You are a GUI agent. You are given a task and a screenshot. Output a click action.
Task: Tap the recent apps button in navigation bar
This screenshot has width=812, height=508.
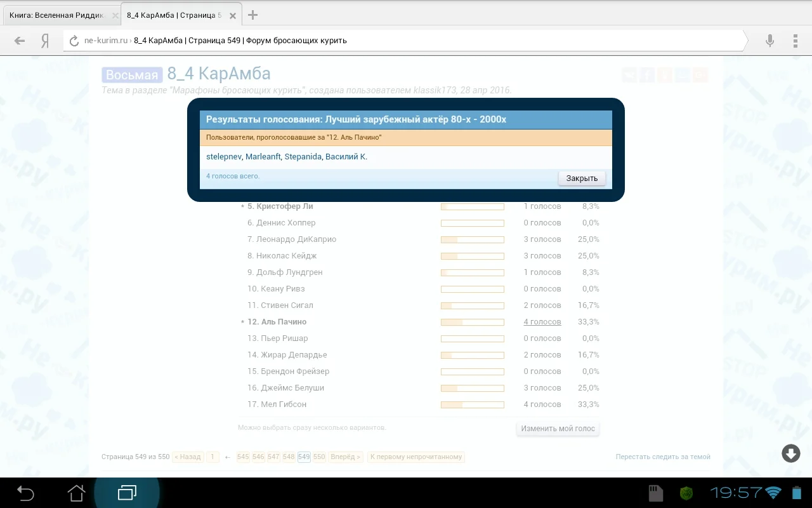click(x=128, y=492)
